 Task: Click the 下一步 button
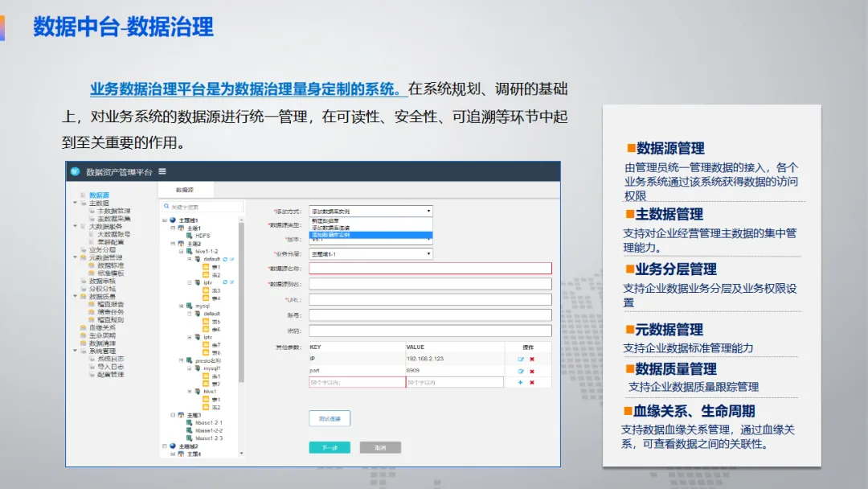point(330,447)
